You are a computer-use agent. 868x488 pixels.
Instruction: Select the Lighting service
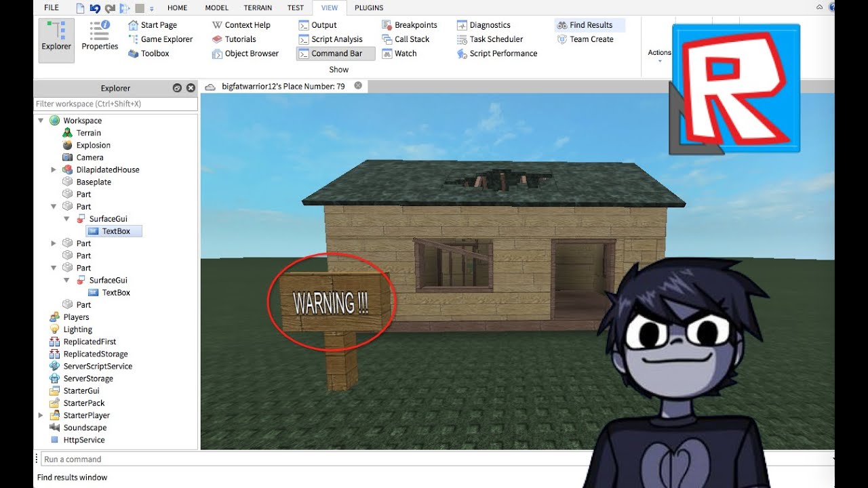71,329
